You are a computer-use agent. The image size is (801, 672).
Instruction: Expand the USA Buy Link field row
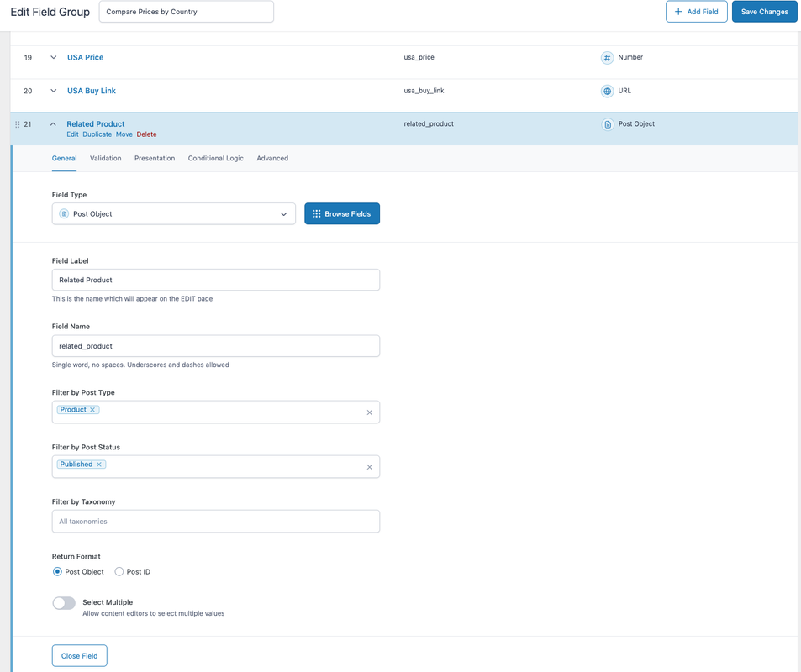coord(53,91)
